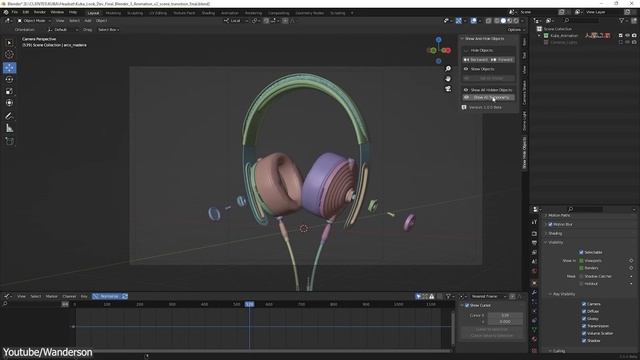This screenshot has width=640, height=360.
Task: Click the Show All Temporarily button
Action: (489, 97)
